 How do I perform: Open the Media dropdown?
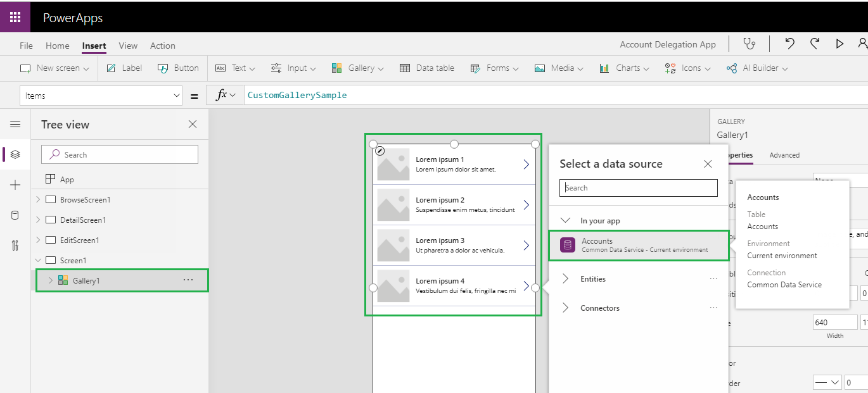tap(559, 68)
